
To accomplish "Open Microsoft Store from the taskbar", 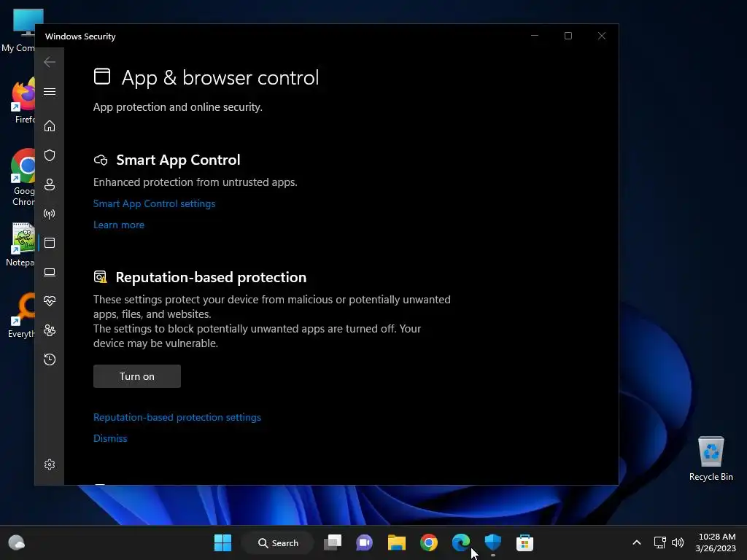I will click(525, 542).
